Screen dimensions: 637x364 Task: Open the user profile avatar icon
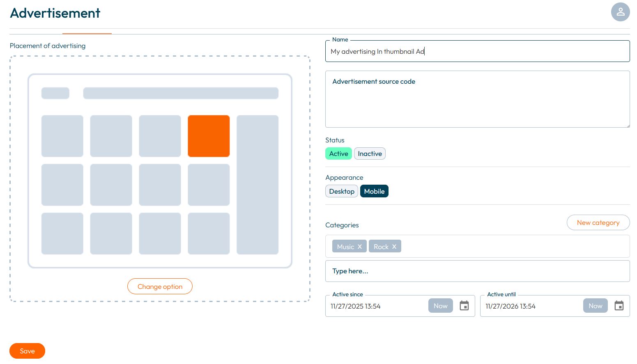pos(620,12)
